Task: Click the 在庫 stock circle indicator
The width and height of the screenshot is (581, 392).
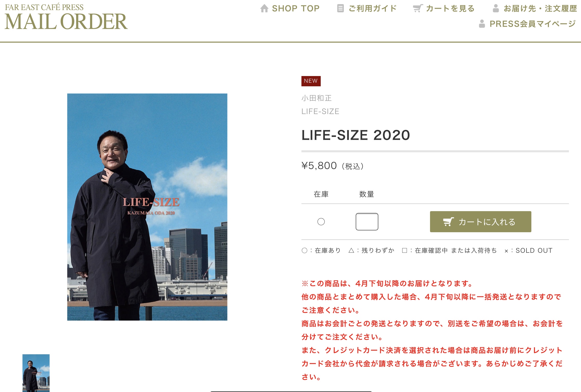Action: [x=321, y=222]
